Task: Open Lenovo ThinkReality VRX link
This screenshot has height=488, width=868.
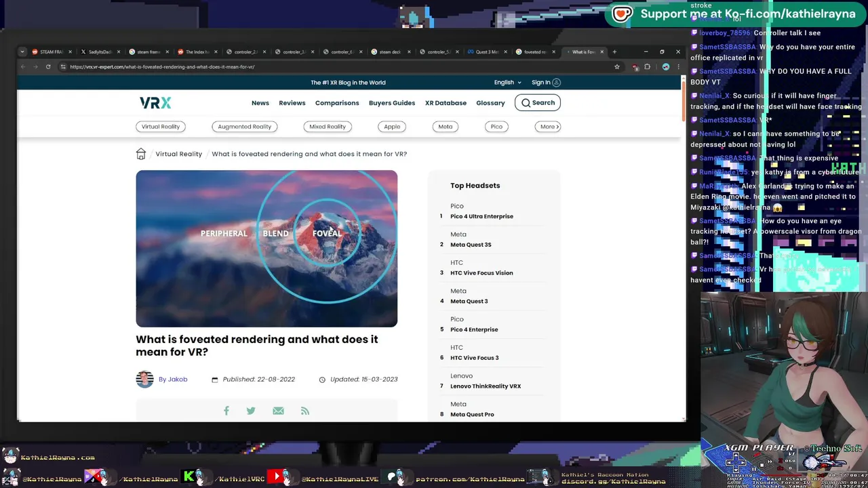Action: 486,386
